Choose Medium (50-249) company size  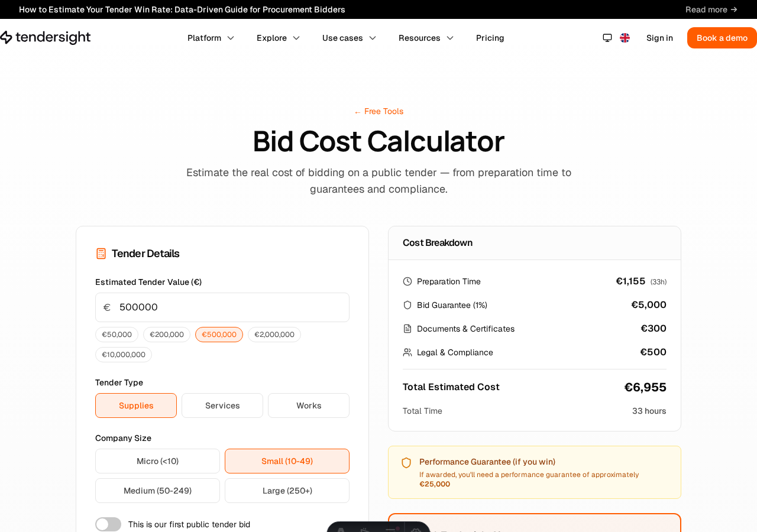coord(157,491)
